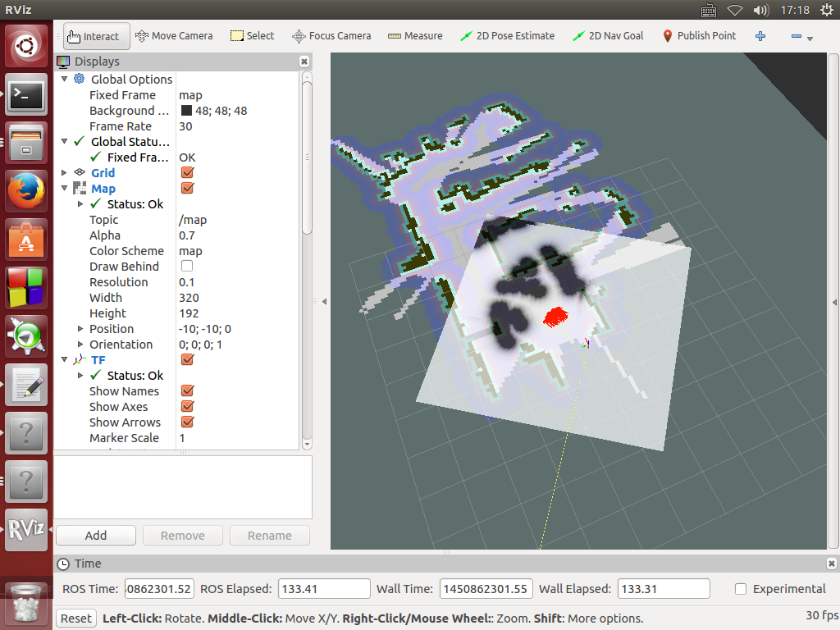Open the text editor launcher icon
840x630 pixels.
click(26, 384)
